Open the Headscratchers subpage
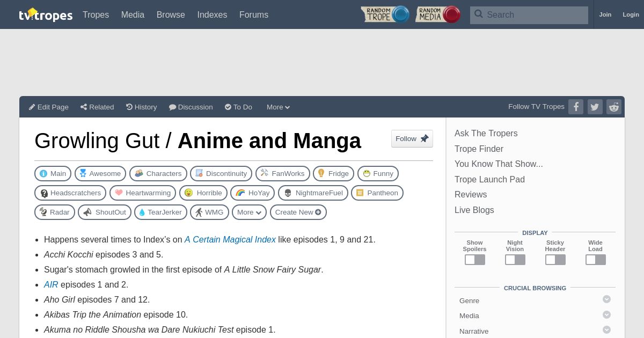This screenshot has height=338, width=644. coord(70,193)
